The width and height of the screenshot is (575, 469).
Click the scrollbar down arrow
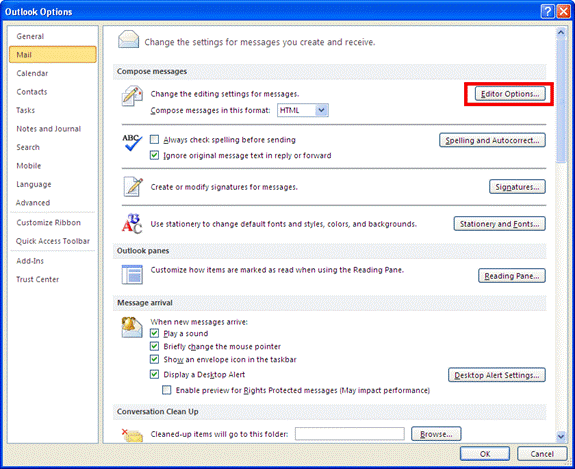[x=561, y=436]
